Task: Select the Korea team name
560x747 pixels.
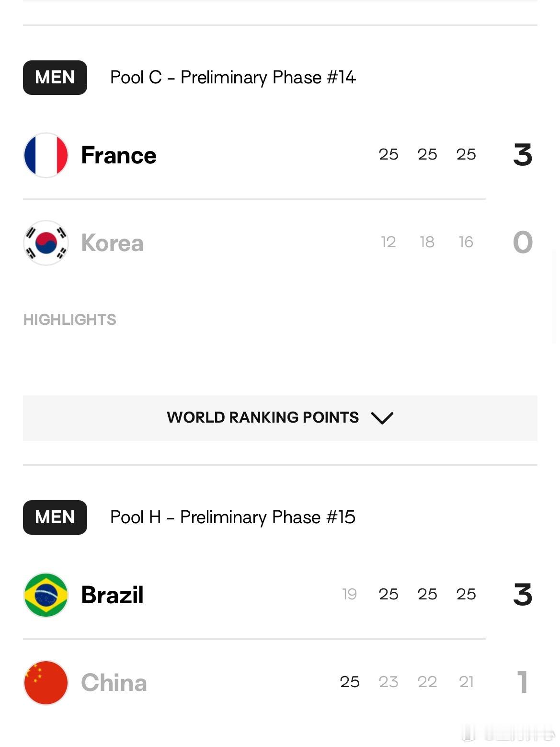Action: pos(113,243)
